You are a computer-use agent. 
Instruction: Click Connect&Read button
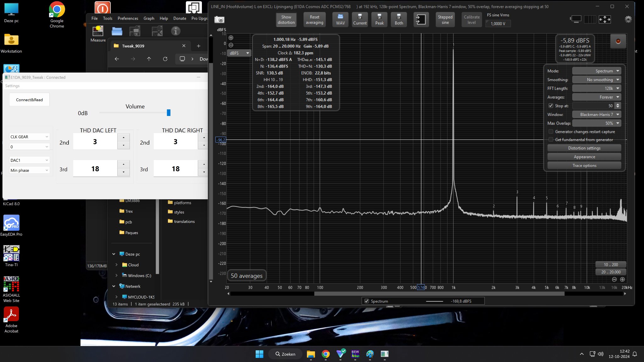(29, 100)
